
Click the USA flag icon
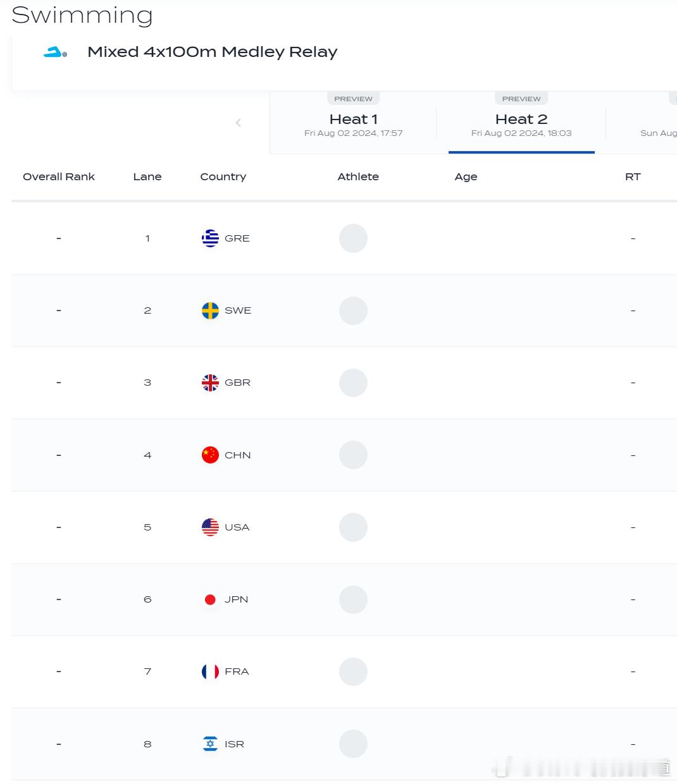210,527
